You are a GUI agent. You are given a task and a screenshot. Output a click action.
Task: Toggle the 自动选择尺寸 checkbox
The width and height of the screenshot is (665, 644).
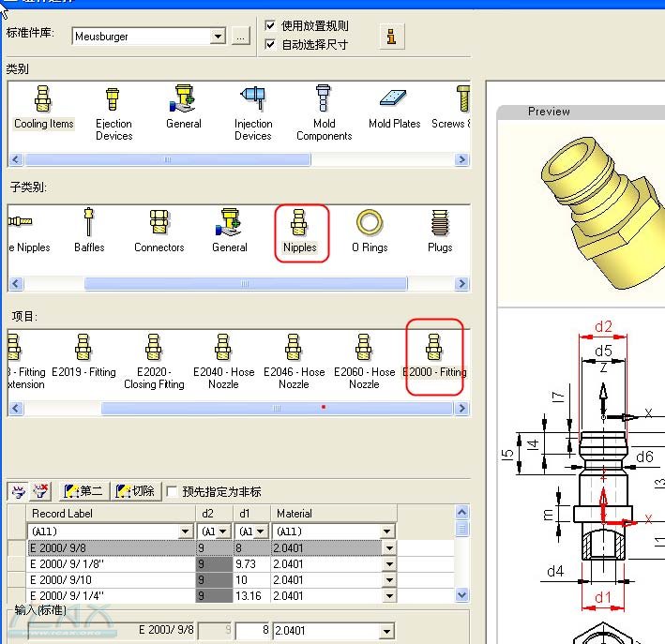(271, 44)
